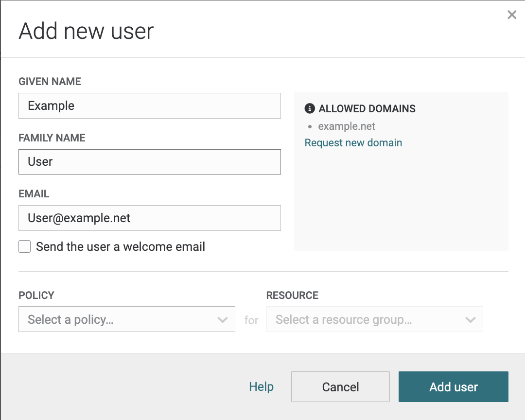Focus the Given Name field containing Example
Image resolution: width=525 pixels, height=420 pixels.
click(149, 105)
